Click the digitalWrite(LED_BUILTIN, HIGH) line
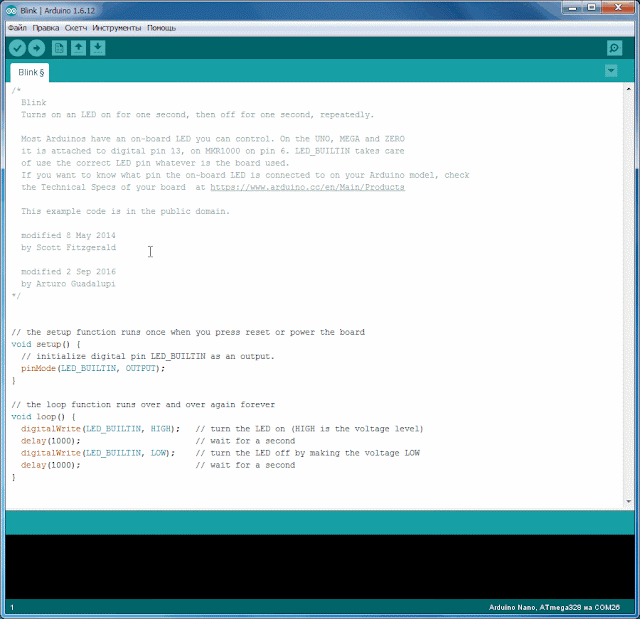The height and width of the screenshot is (619, 640). (x=100, y=429)
